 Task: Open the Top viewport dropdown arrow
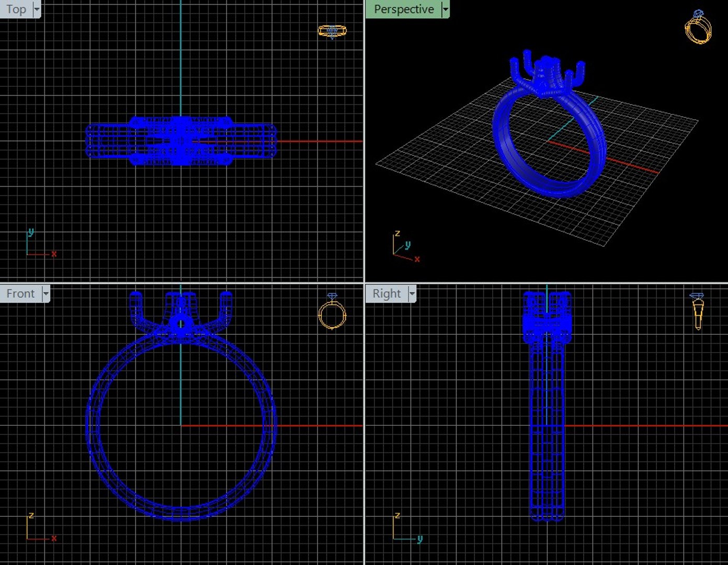point(37,9)
